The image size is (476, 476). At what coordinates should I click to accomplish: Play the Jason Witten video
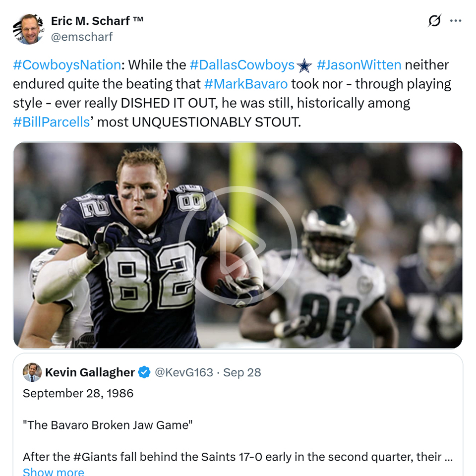click(238, 245)
